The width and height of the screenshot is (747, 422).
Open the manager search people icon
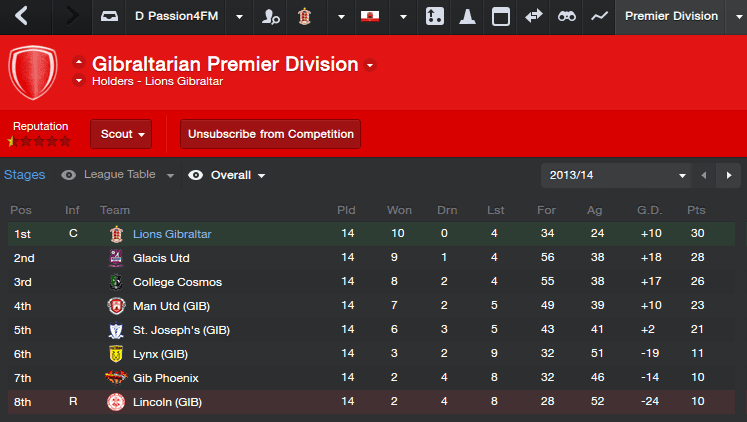point(270,16)
